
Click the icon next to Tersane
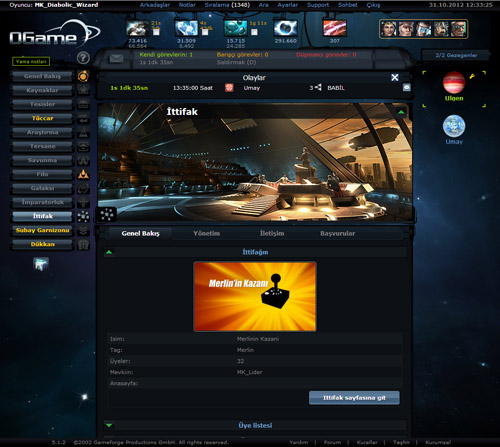(83, 146)
